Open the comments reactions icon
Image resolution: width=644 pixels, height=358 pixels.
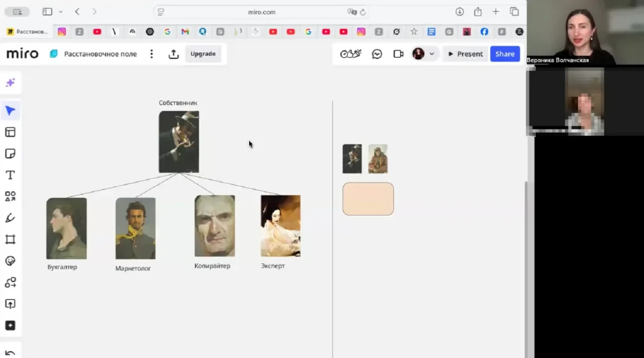tap(377, 54)
